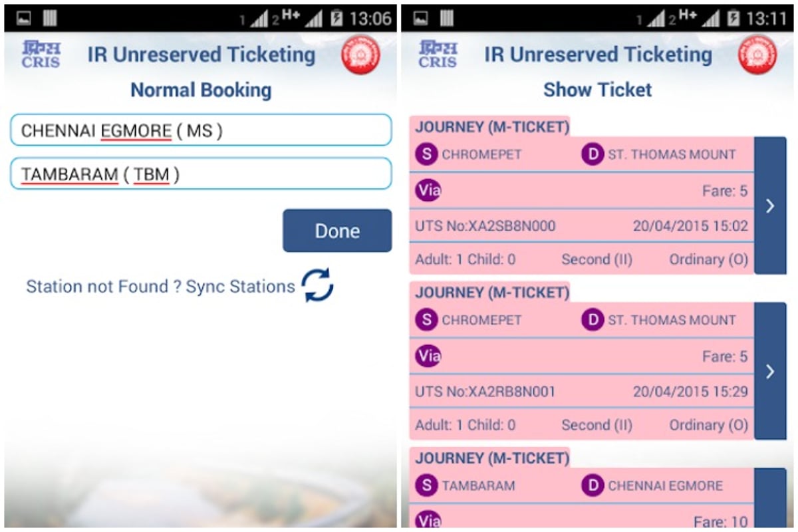The height and width of the screenshot is (532, 798).
Task: Focus the TAMBARAM ( TBM ) station field
Action: [200, 174]
